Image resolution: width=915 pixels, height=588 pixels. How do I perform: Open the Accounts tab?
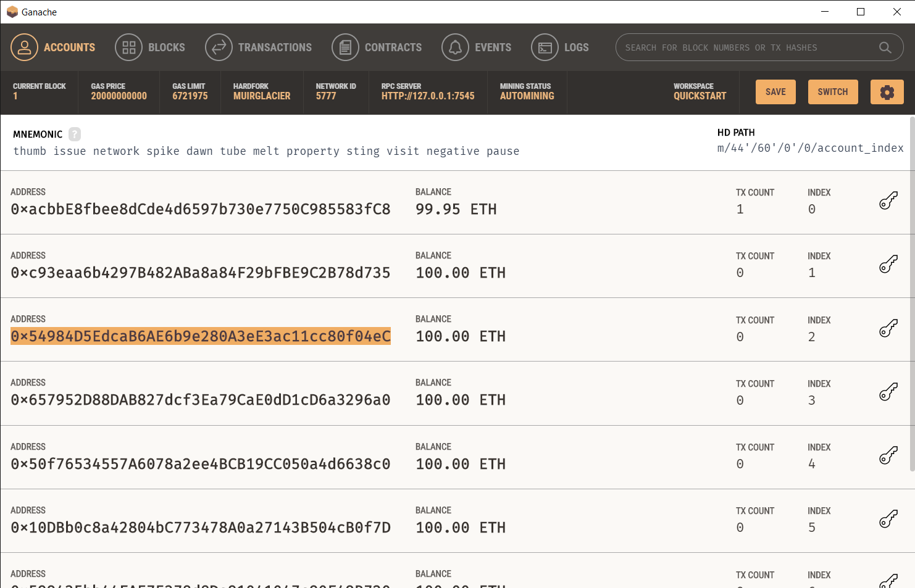[53, 48]
